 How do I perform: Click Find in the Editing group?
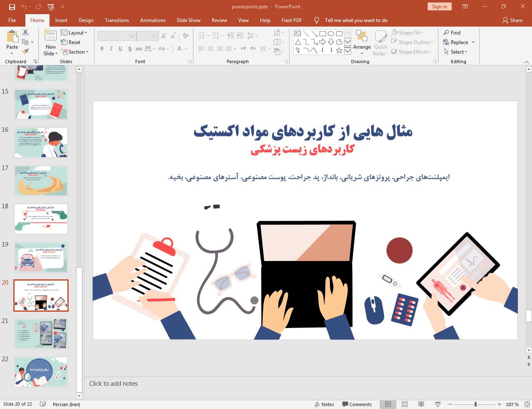click(452, 33)
